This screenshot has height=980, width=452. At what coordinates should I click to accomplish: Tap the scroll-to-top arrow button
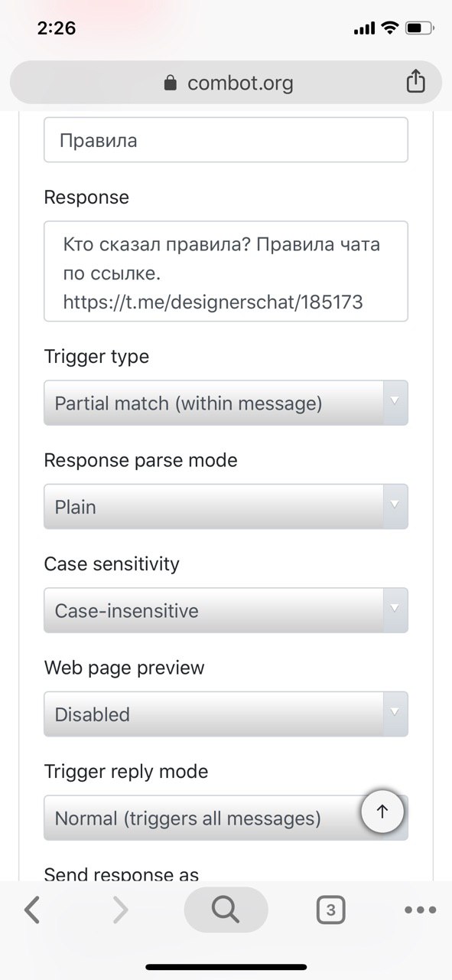click(x=383, y=812)
